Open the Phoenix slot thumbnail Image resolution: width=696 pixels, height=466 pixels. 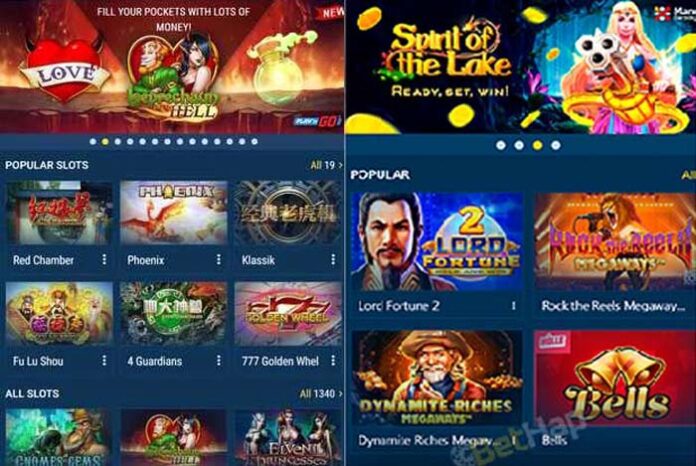point(174,213)
